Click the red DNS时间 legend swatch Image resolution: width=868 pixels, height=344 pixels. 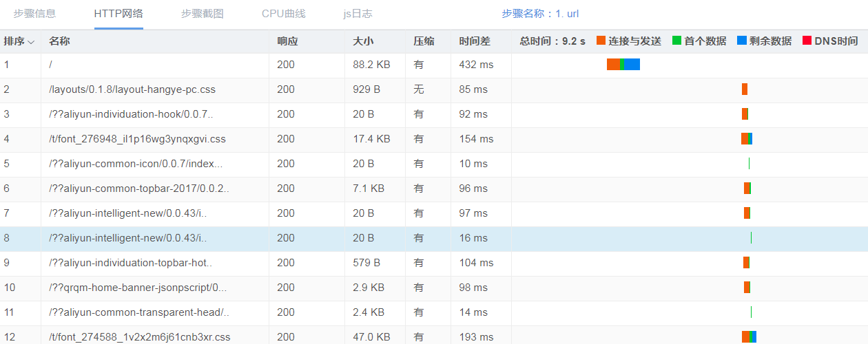pyautogui.click(x=807, y=41)
